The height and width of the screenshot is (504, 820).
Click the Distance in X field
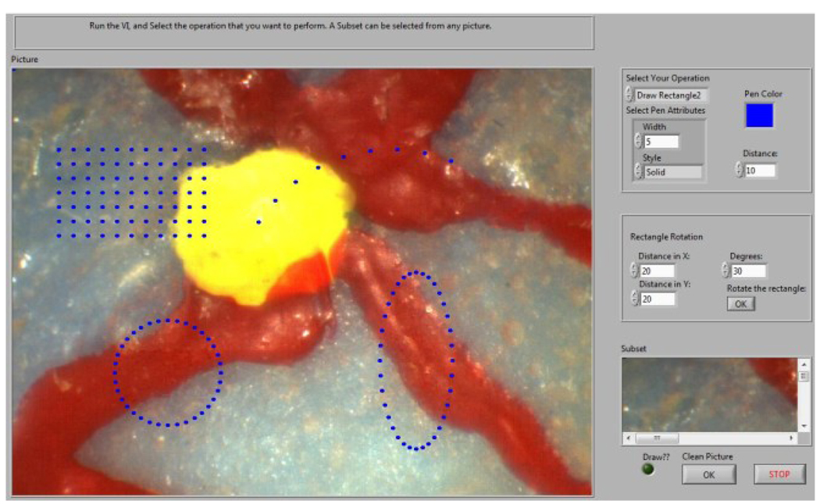(657, 271)
